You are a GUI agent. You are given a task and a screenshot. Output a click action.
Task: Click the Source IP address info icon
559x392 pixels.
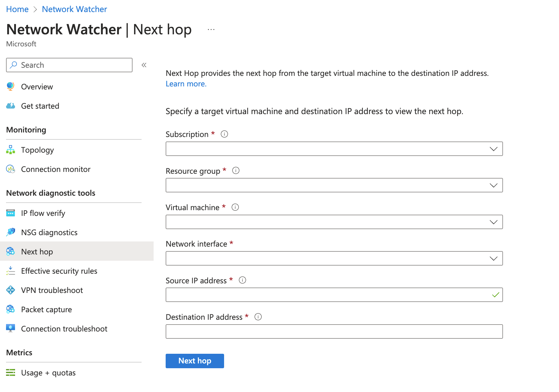click(x=242, y=280)
